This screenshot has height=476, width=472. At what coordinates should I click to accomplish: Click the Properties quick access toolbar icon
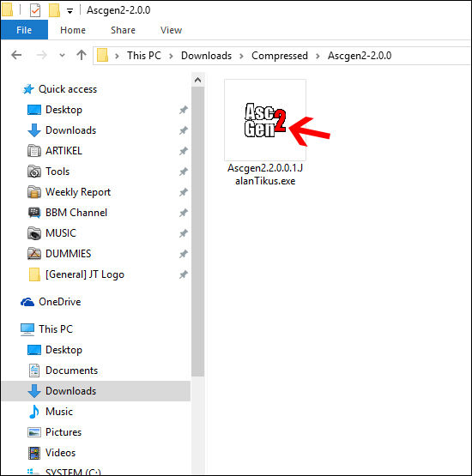tap(35, 10)
